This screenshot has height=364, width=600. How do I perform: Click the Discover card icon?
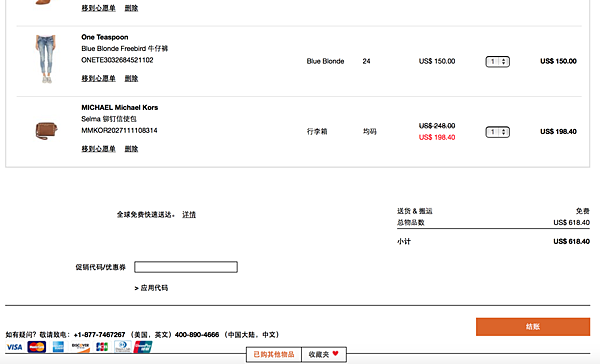point(80,347)
